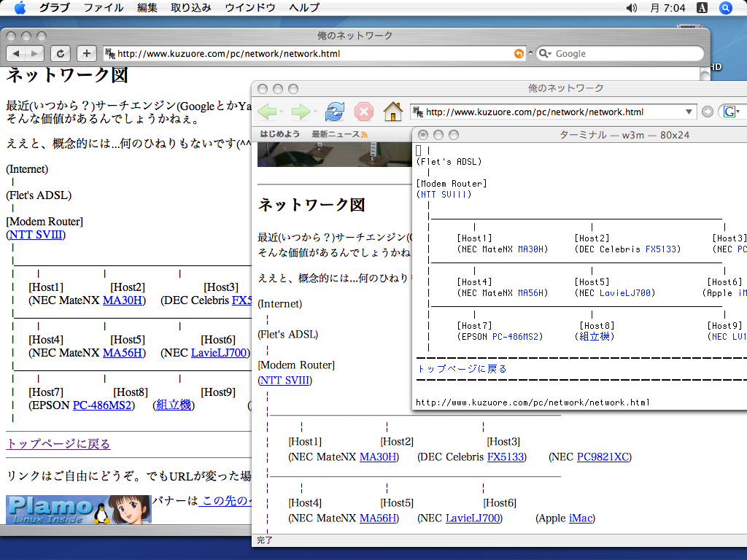747x560 pixels.
Task: Click トップページに戻る in the terminal window
Action: (462, 369)
